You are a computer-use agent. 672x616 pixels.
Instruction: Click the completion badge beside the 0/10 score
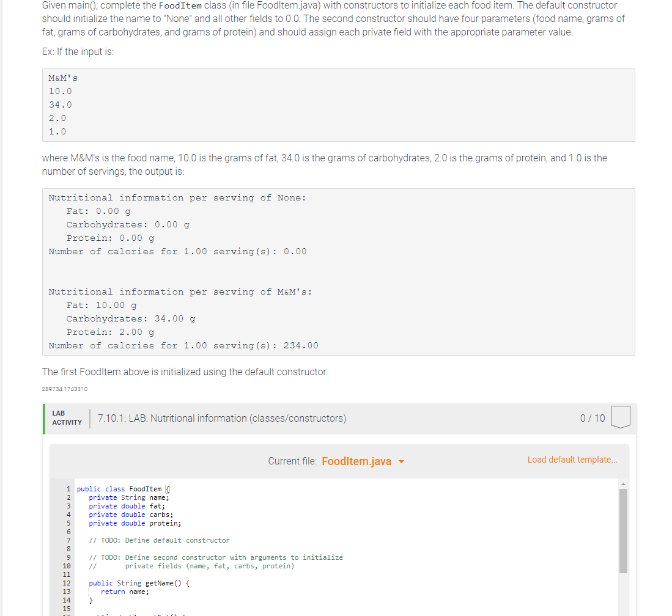(x=620, y=418)
